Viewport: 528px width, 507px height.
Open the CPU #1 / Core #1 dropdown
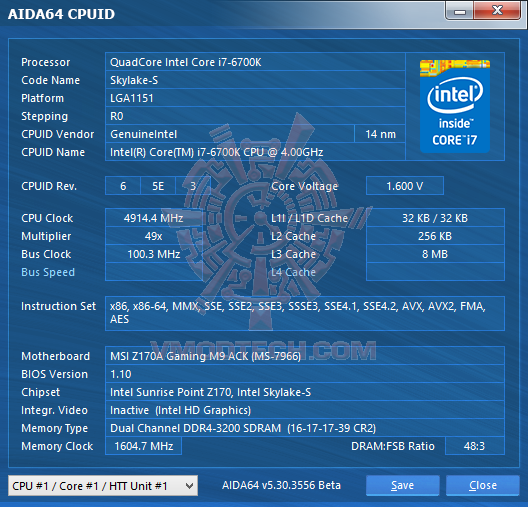click(103, 485)
